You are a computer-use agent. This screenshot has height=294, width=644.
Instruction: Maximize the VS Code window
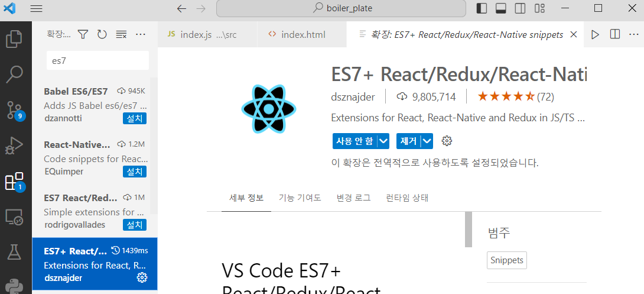pyautogui.click(x=599, y=8)
